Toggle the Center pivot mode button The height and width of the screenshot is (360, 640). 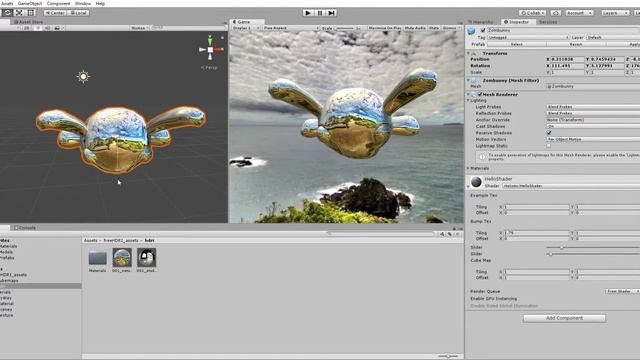(55, 13)
